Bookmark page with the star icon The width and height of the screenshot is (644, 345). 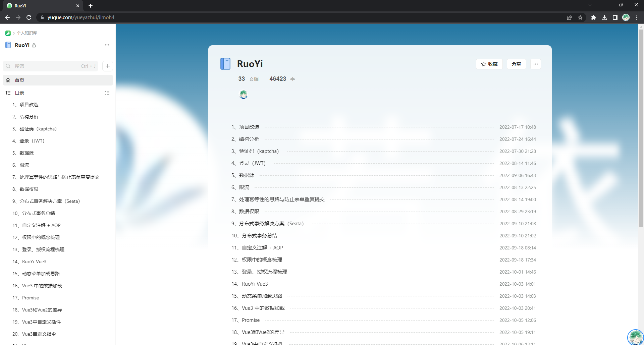click(580, 17)
